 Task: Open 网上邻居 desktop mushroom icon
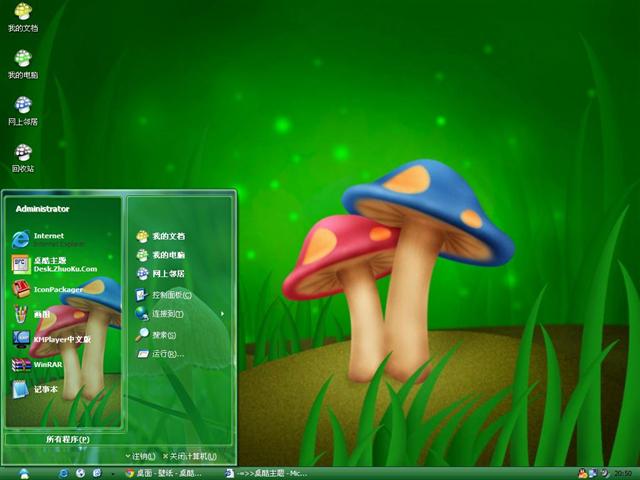tap(23, 111)
